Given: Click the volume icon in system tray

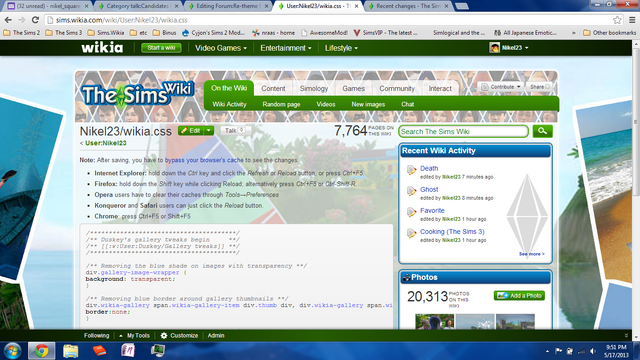Looking at the screenshot, I should point(593,351).
